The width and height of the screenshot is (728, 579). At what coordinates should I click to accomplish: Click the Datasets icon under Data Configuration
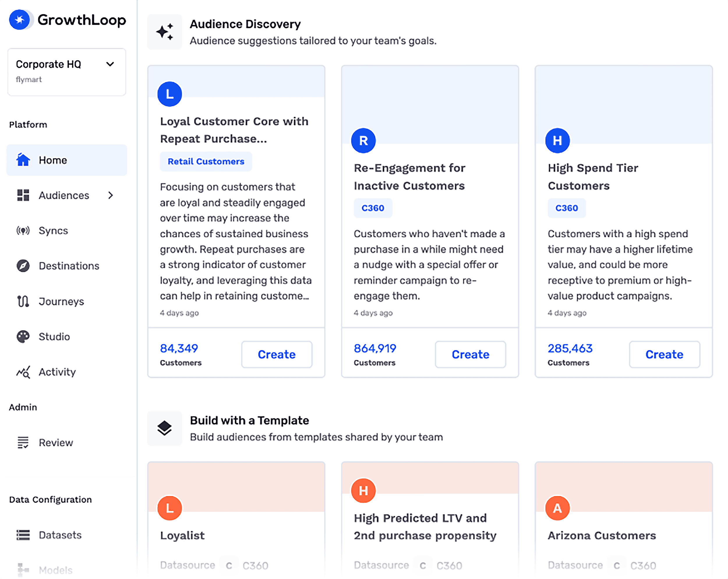(x=23, y=535)
